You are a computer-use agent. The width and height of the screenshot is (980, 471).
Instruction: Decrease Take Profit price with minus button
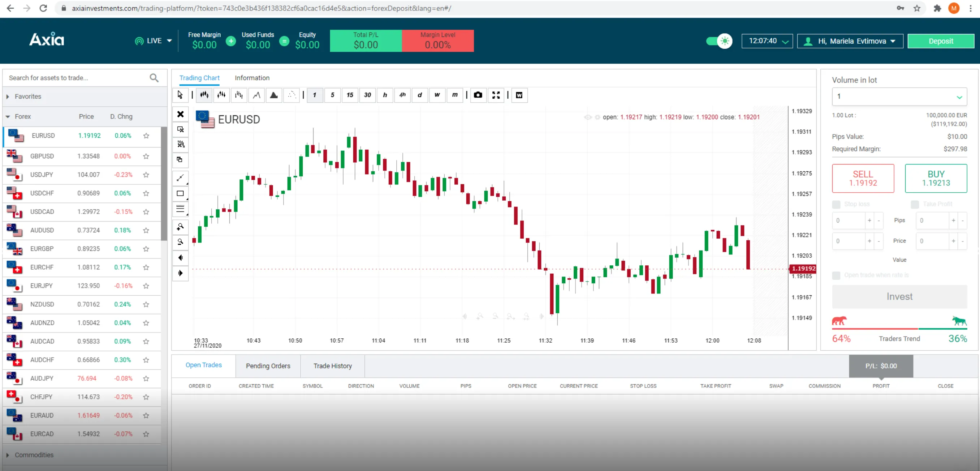[963, 241]
